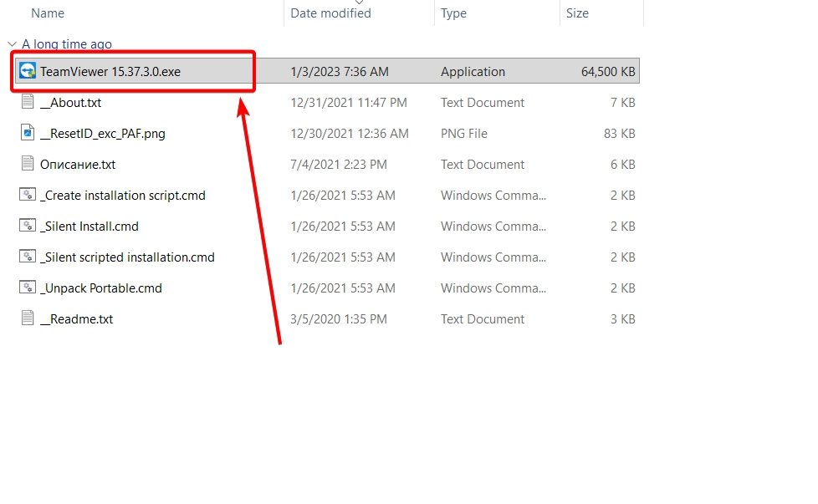818x504 pixels.
Task: Click the date 3/5/2020 1:35 PM
Action: [339, 319]
